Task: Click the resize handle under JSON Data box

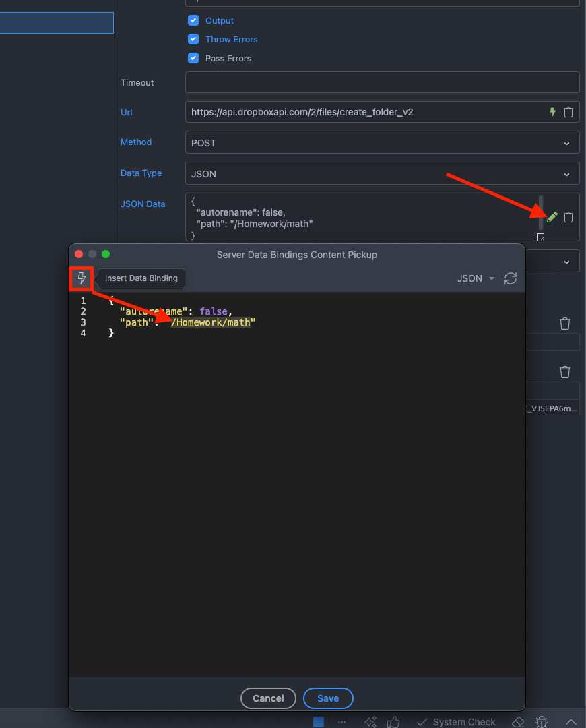Action: (x=540, y=237)
